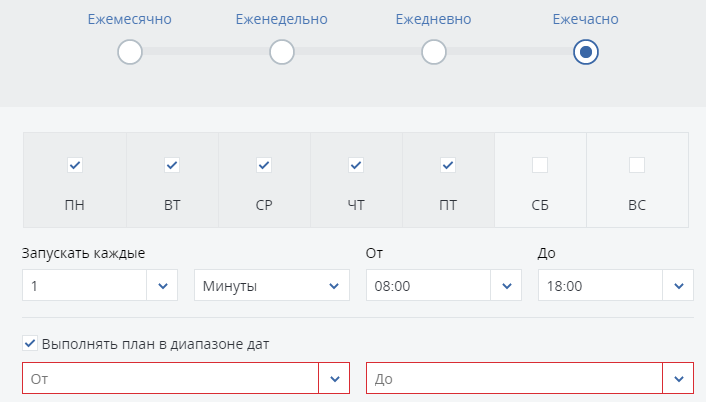Screen dimensions: 706x402
Task: Click the До end date input field
Action: point(514,379)
